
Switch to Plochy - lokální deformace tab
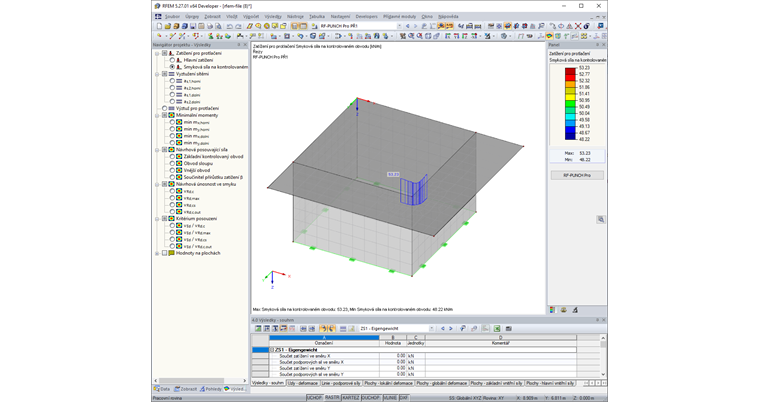(x=388, y=383)
